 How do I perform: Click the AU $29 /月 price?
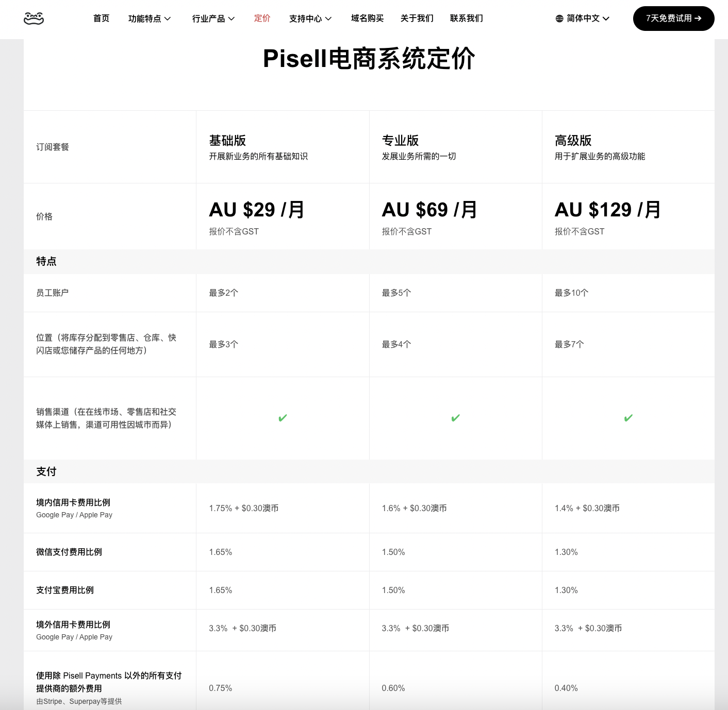[x=256, y=210]
